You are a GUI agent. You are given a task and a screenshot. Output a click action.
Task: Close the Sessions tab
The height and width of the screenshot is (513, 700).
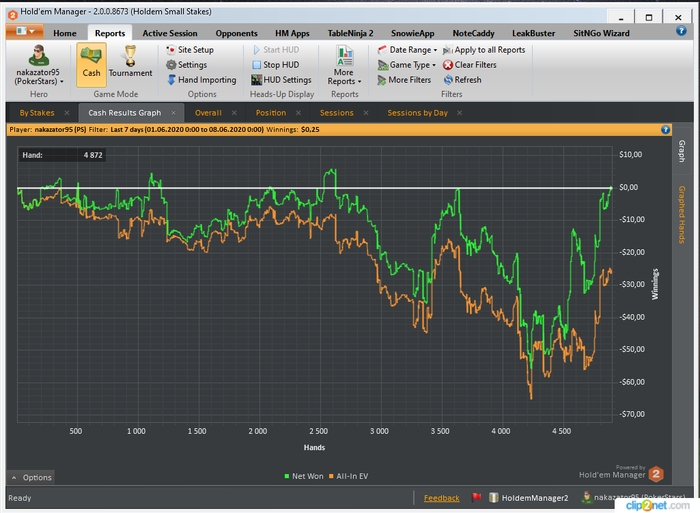point(366,113)
